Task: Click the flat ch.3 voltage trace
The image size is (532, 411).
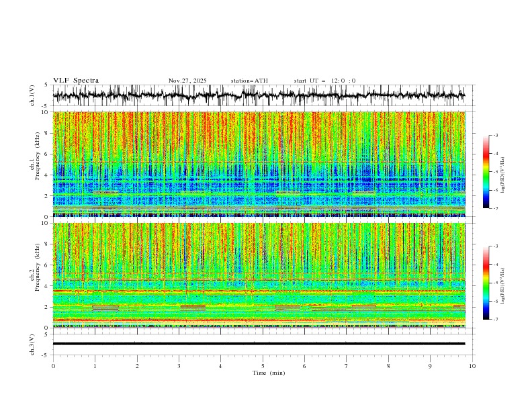Action: pos(259,344)
